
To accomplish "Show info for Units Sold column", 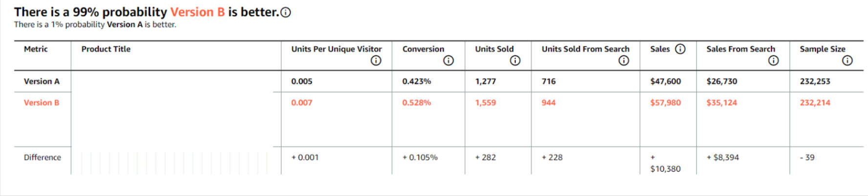I will click(x=515, y=60).
